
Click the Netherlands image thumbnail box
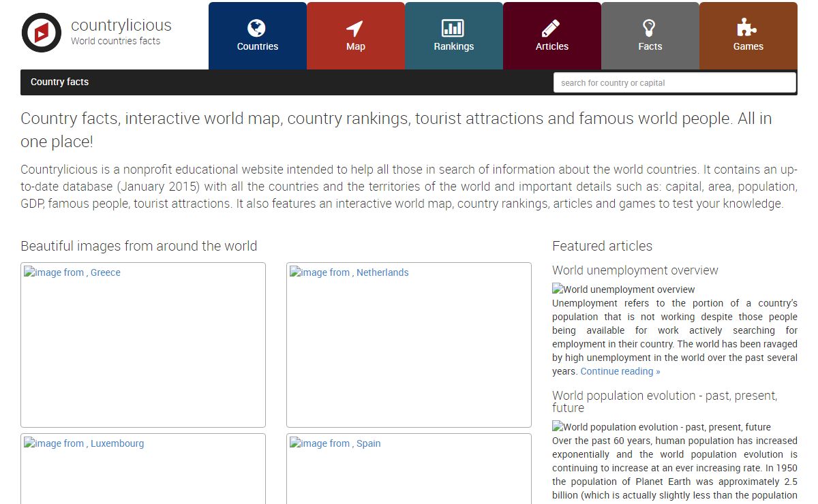(x=409, y=345)
